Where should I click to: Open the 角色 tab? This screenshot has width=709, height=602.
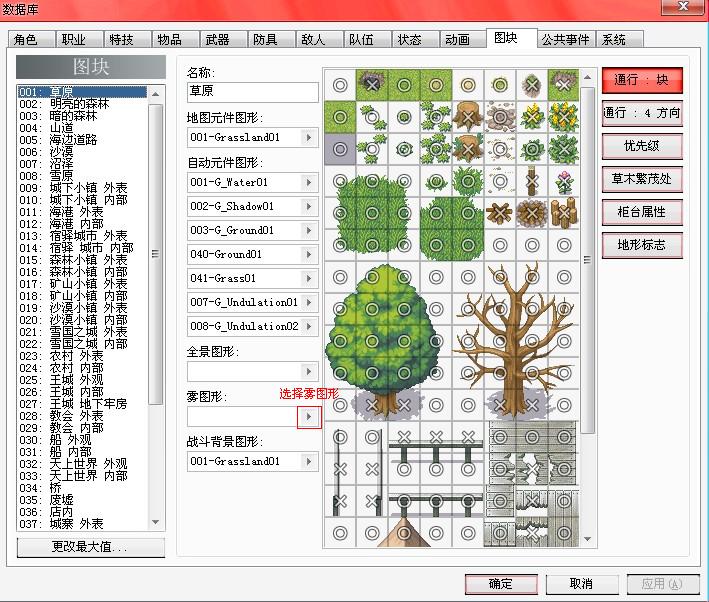tap(31, 40)
